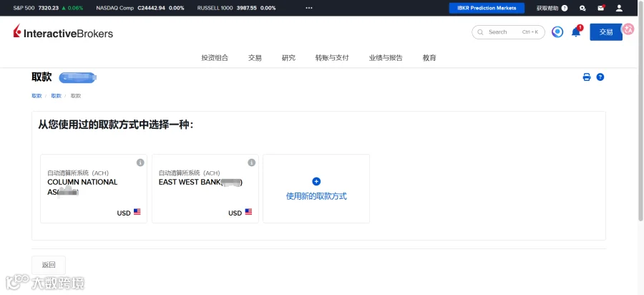This screenshot has height=295, width=644.
Task: Click the blurred account ID badge
Action: pyautogui.click(x=77, y=77)
